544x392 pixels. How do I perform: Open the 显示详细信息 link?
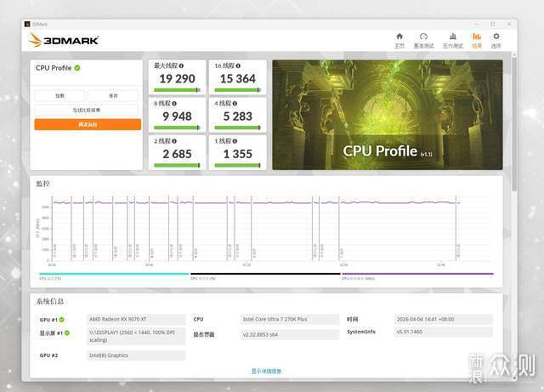(266, 372)
